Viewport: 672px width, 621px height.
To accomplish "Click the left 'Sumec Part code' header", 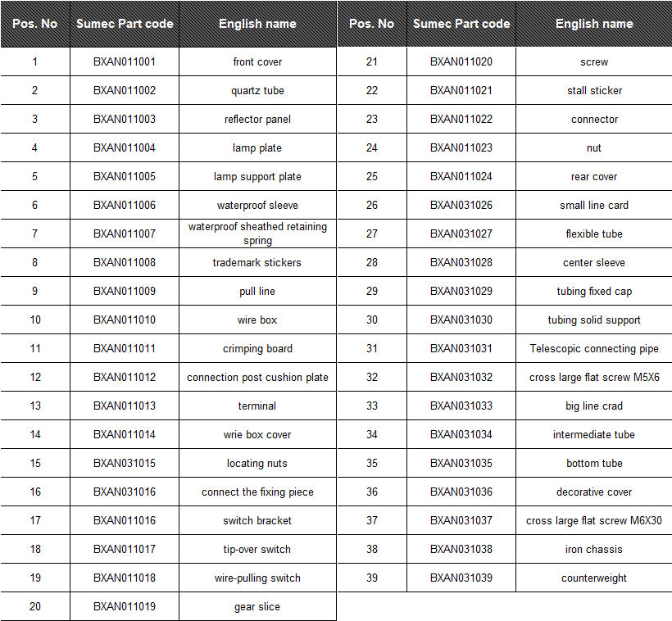I will coord(125,24).
